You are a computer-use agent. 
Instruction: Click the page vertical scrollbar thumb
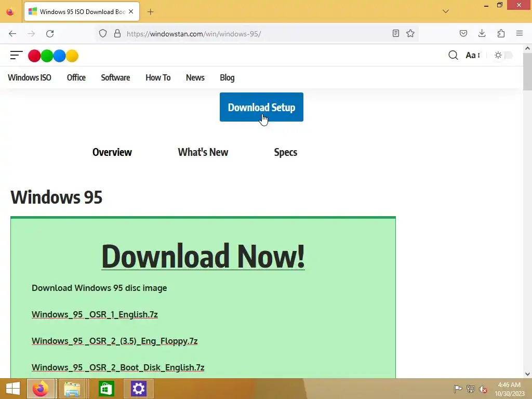[528, 72]
